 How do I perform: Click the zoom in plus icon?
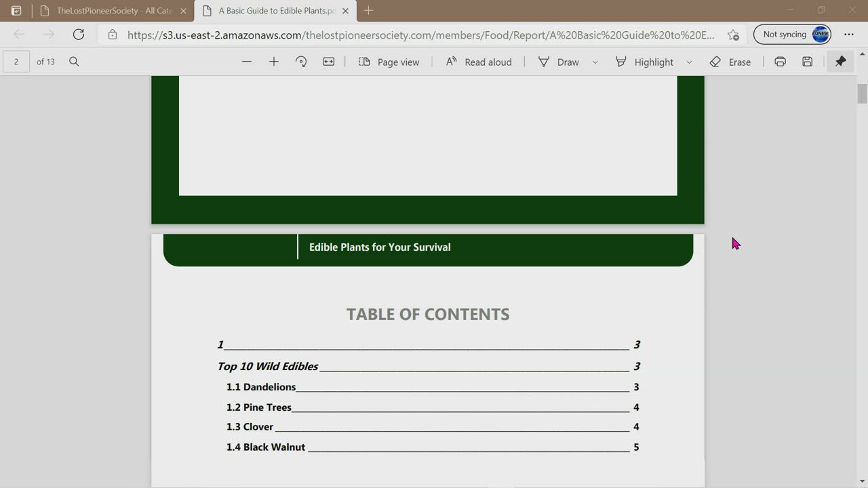274,62
